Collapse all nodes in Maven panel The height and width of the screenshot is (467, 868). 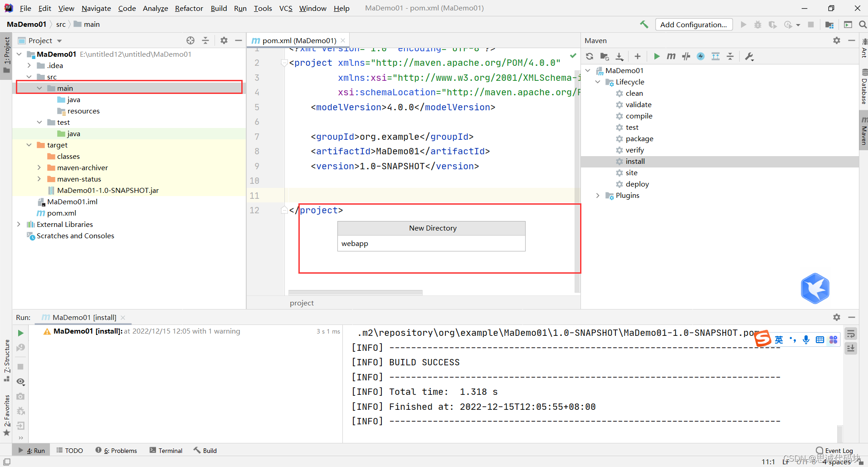pos(730,56)
